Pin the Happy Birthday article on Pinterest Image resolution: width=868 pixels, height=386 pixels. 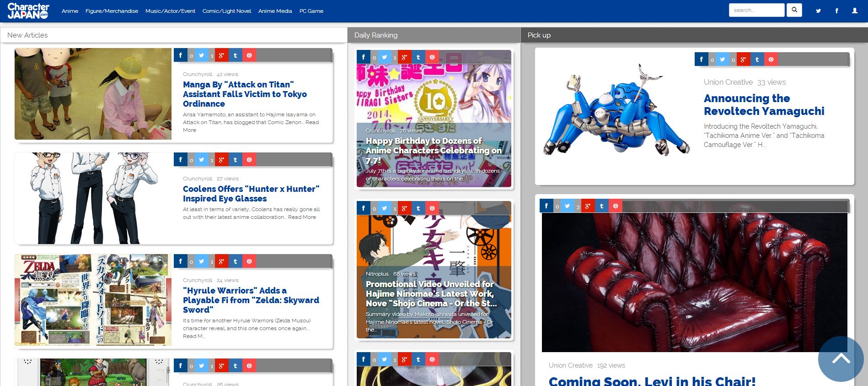(432, 57)
